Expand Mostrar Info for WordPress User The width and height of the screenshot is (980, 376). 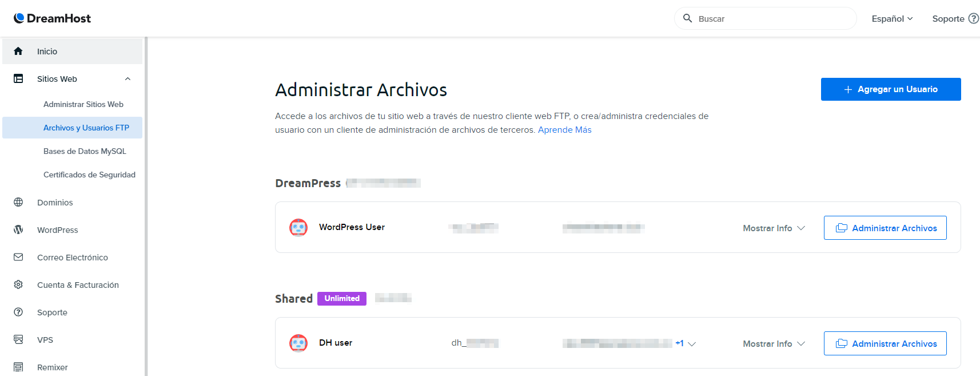tap(774, 228)
